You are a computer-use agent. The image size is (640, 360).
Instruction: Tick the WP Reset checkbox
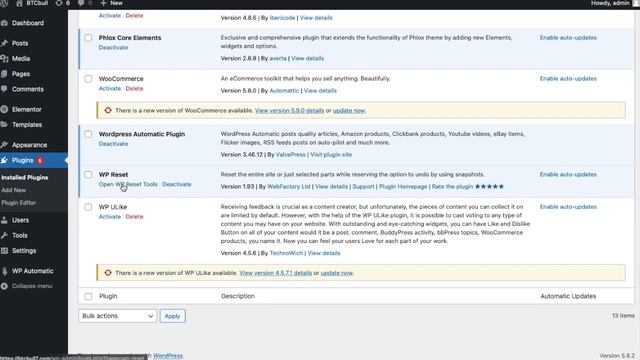88,175
